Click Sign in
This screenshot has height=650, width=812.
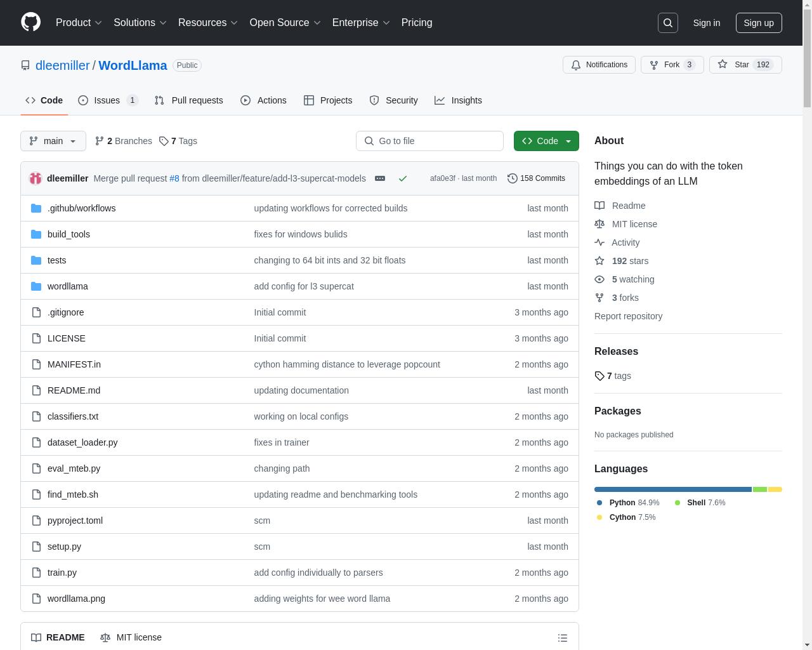706,23
